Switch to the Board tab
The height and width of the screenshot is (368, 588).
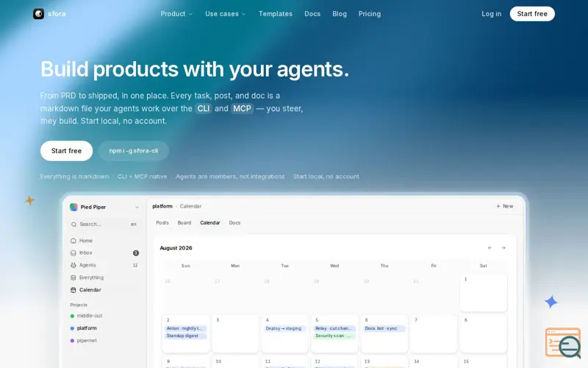(x=184, y=223)
